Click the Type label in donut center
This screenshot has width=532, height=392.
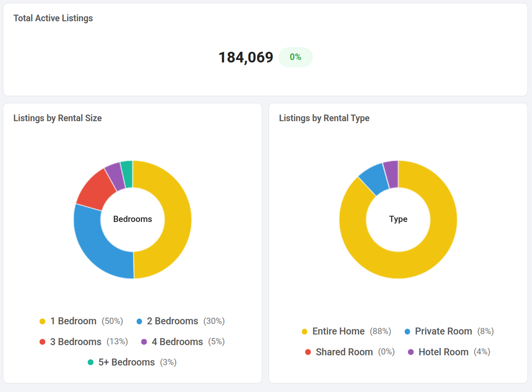pos(398,219)
